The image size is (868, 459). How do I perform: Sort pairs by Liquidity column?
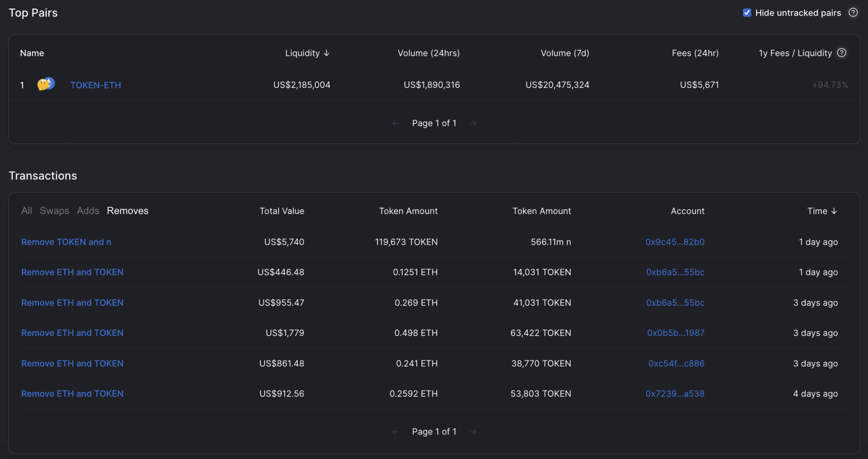307,53
